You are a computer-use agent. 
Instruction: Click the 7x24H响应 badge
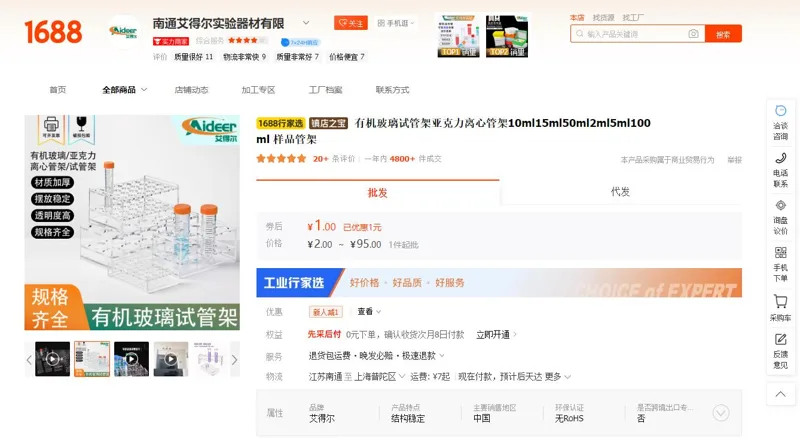(x=300, y=42)
